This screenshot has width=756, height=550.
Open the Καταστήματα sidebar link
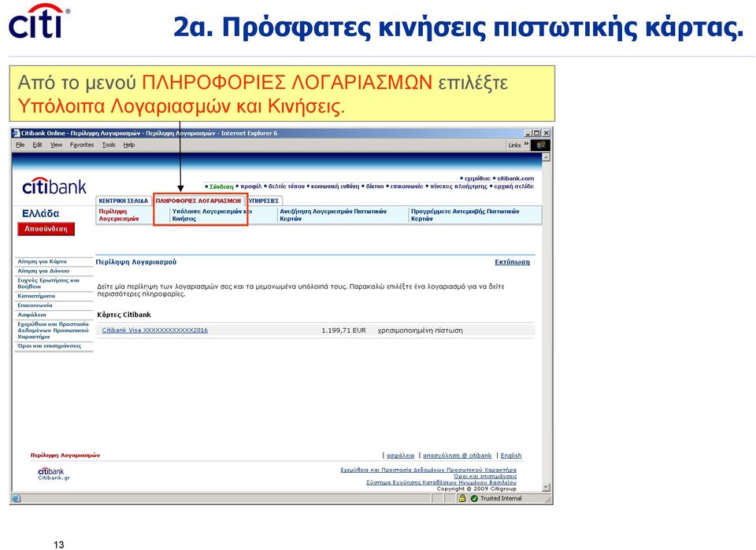pos(36,296)
